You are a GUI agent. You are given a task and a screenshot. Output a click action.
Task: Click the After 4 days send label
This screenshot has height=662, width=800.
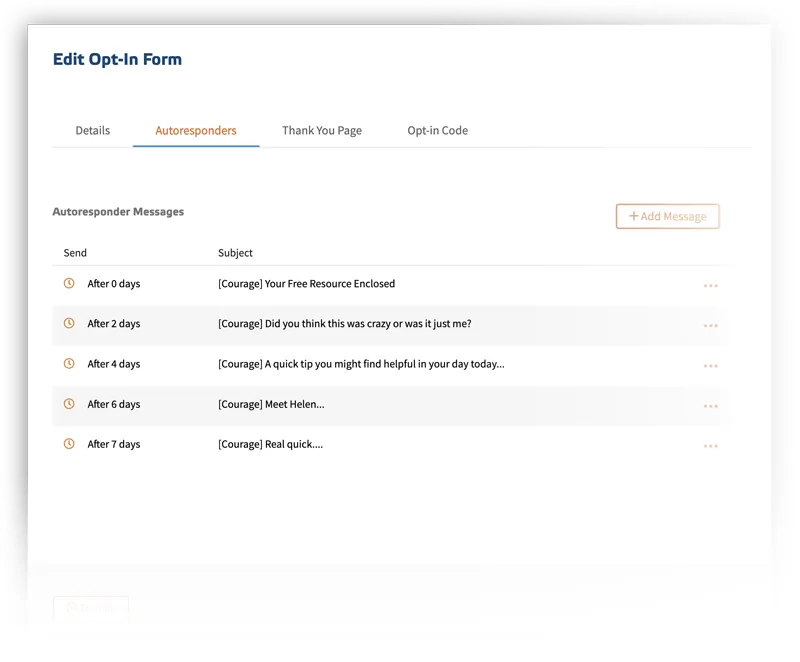pos(114,364)
